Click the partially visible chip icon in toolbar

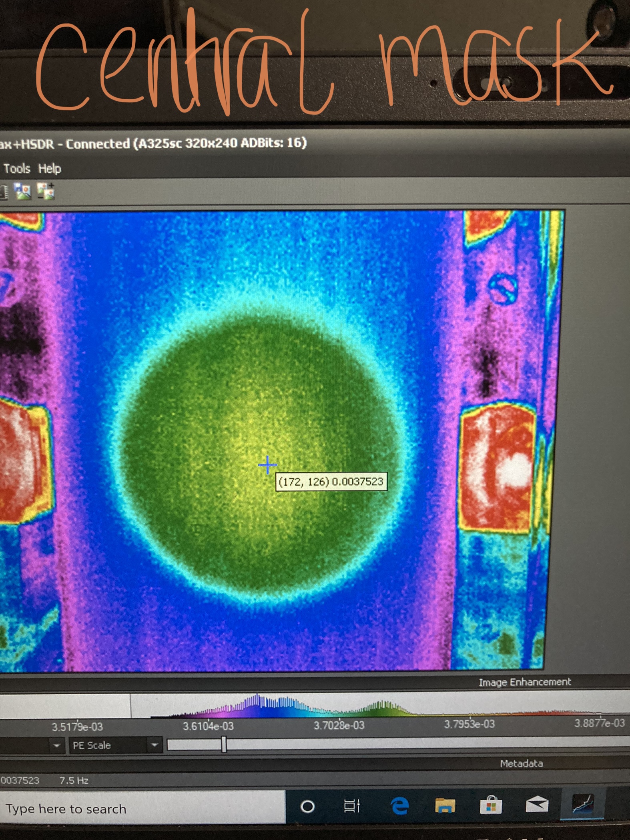tap(3, 192)
